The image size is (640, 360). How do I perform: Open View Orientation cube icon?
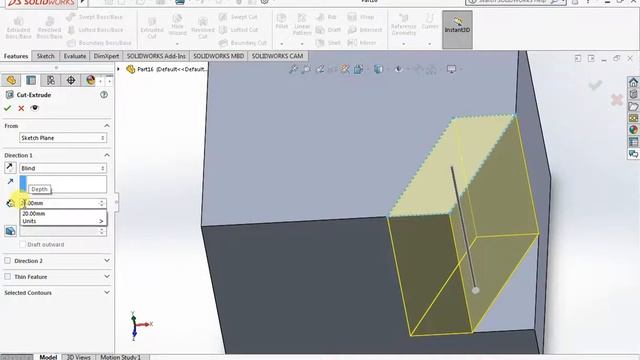click(x=358, y=69)
